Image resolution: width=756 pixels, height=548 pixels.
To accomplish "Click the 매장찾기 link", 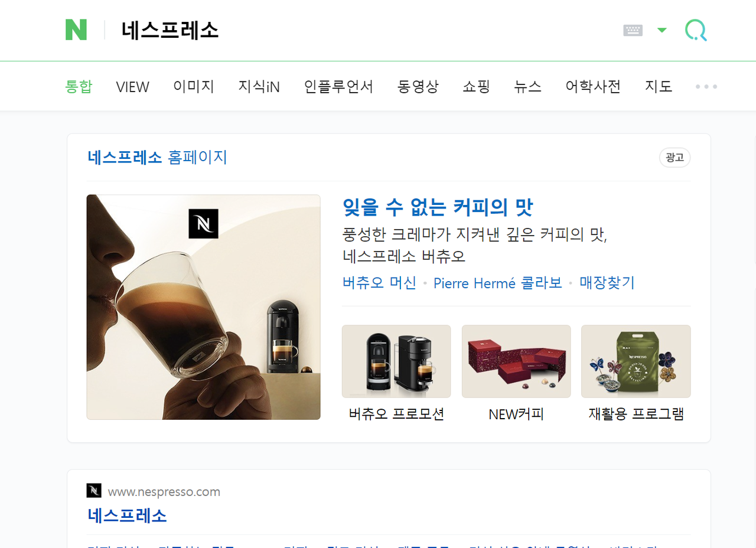I will click(607, 283).
